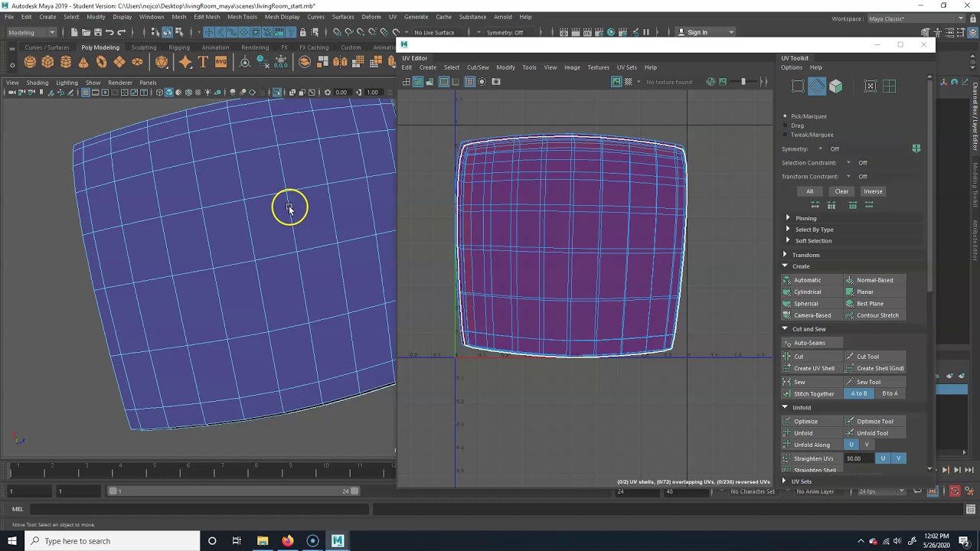The width and height of the screenshot is (980, 551).
Task: Toggle A to B stitch direction
Action: (x=859, y=393)
